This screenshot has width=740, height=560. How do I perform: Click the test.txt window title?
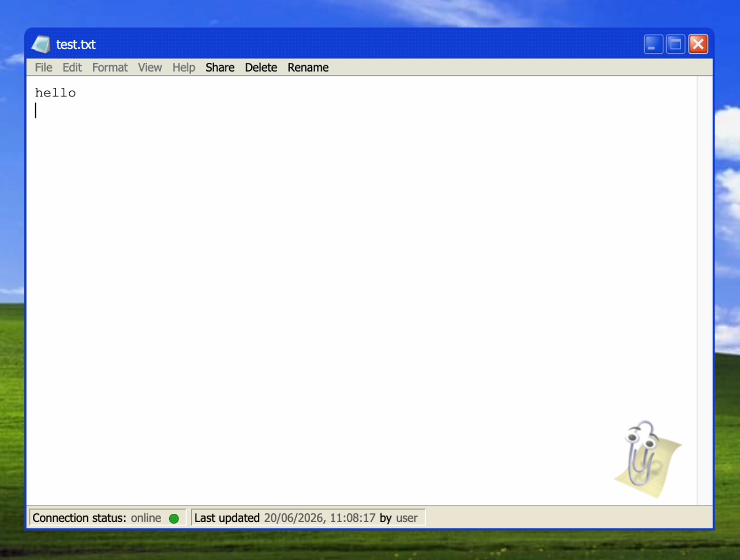tap(76, 44)
